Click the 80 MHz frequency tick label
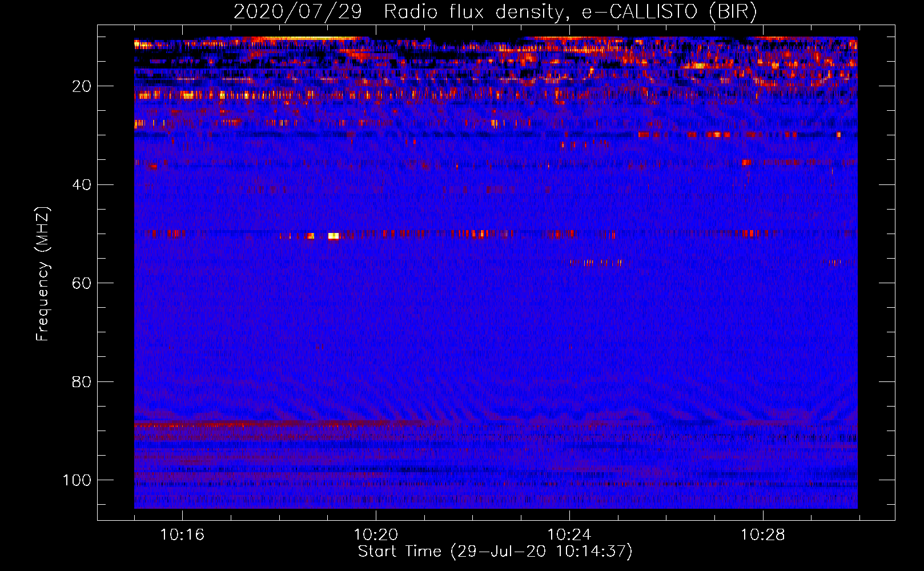Image resolution: width=924 pixels, height=571 pixels. (82, 381)
